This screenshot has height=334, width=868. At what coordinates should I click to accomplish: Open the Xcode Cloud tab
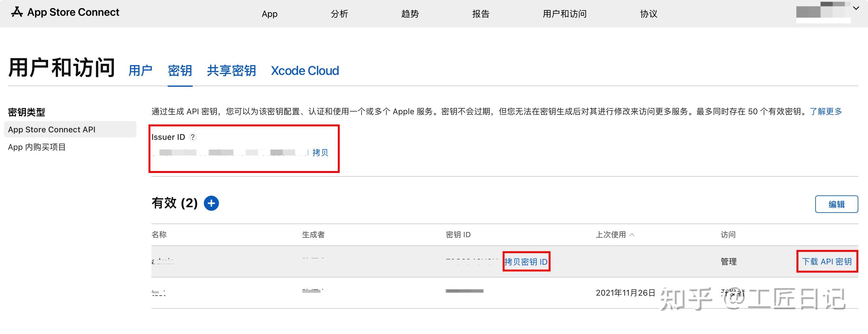[x=304, y=71]
